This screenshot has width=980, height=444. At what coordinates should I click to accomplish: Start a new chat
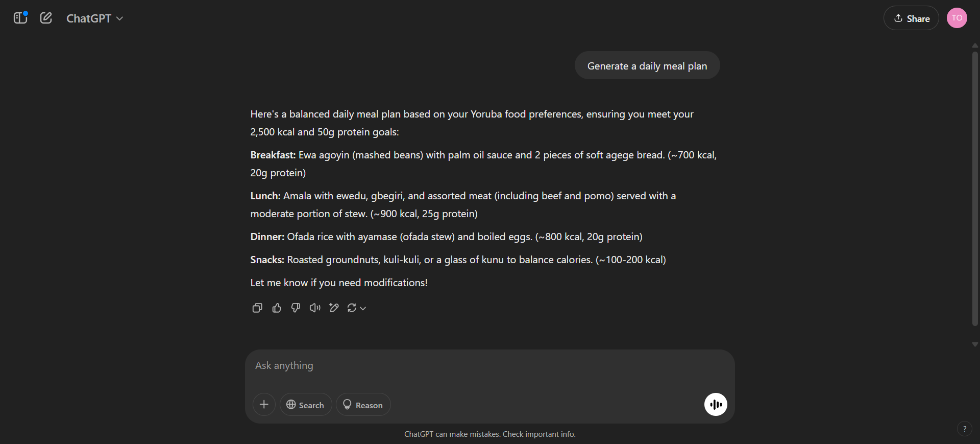pos(46,18)
